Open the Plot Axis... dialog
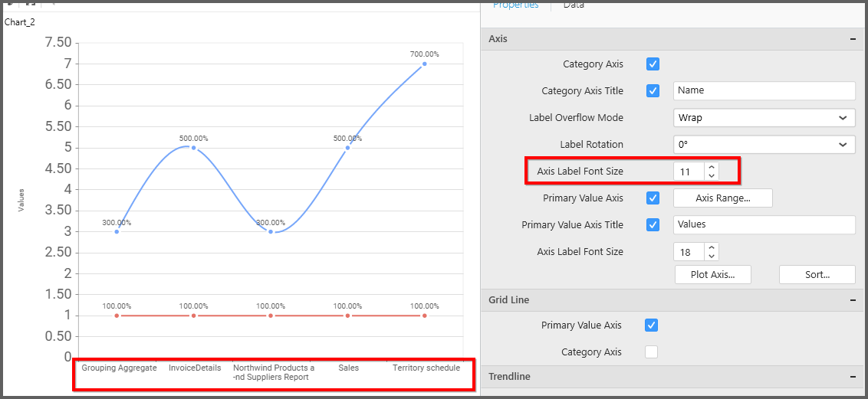868x399 pixels. pyautogui.click(x=713, y=275)
